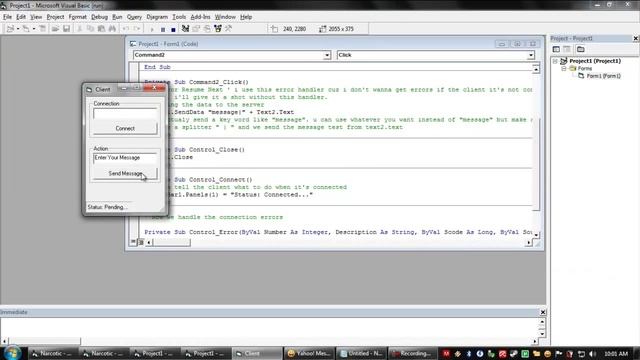Click the Enter Your Message text field
Viewport: 640px width, 360px height.
point(125,158)
